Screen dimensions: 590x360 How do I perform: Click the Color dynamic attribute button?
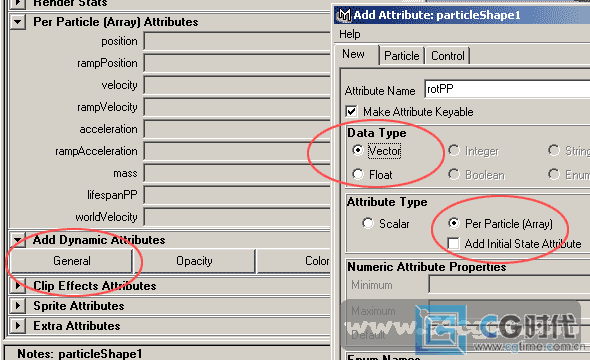tap(294, 261)
